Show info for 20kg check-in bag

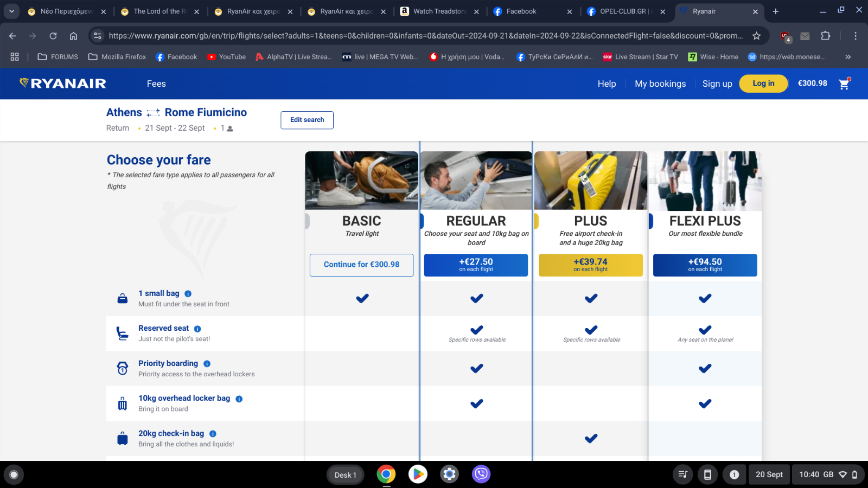point(213,434)
